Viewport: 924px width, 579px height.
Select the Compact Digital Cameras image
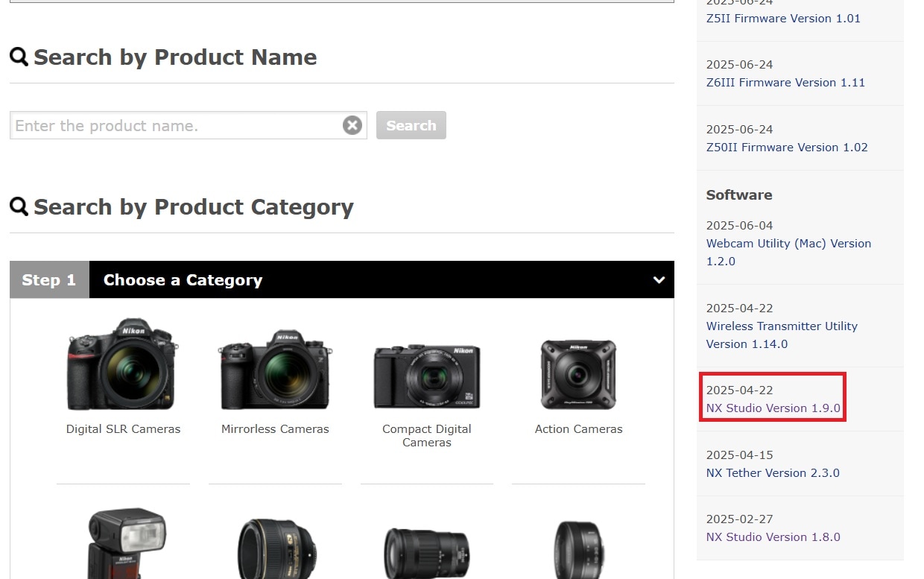click(x=427, y=376)
